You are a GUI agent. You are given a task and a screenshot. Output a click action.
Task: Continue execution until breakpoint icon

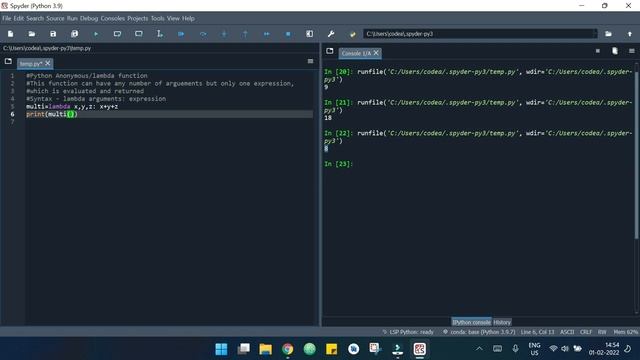click(267, 34)
